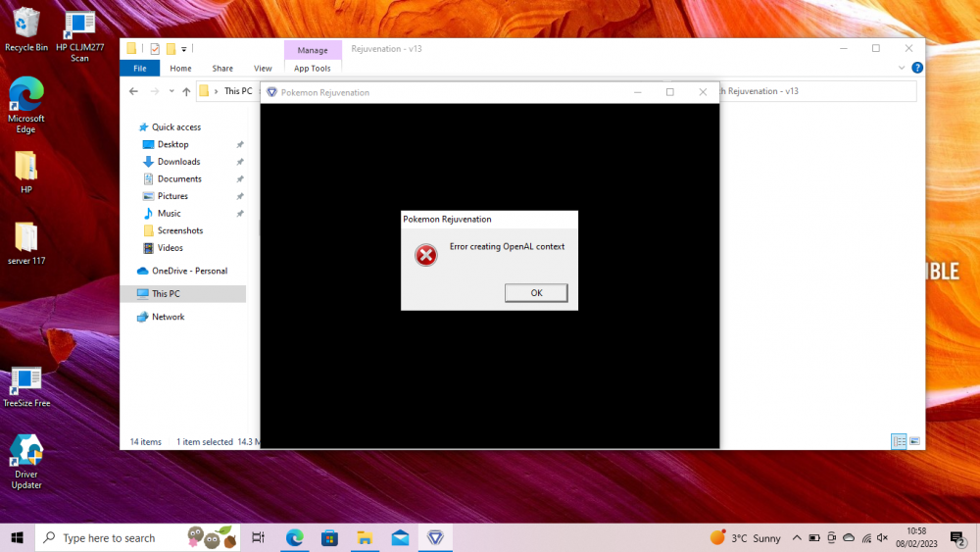This screenshot has width=980, height=552.
Task: Click the Explorer search Rejuvenation box
Action: [817, 91]
